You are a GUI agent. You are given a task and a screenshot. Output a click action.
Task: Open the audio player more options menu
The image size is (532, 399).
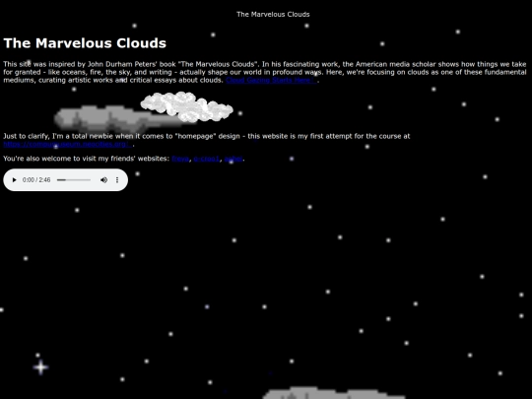click(x=117, y=180)
